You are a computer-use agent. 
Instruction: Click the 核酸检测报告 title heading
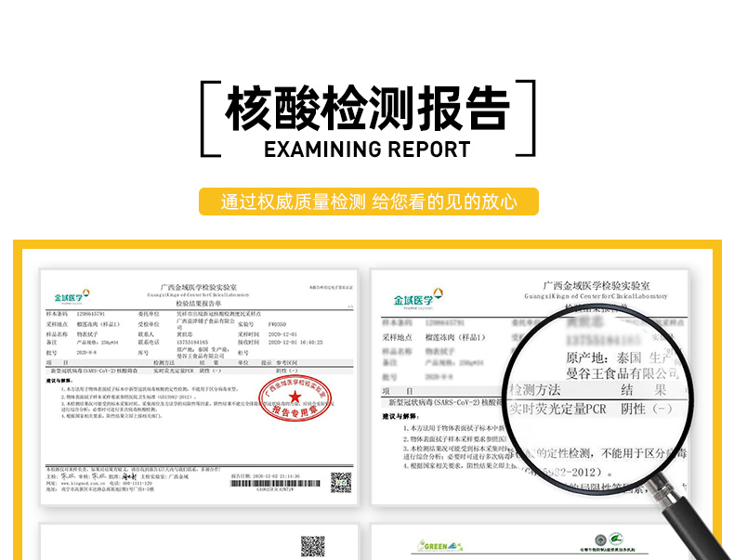tap(368, 108)
